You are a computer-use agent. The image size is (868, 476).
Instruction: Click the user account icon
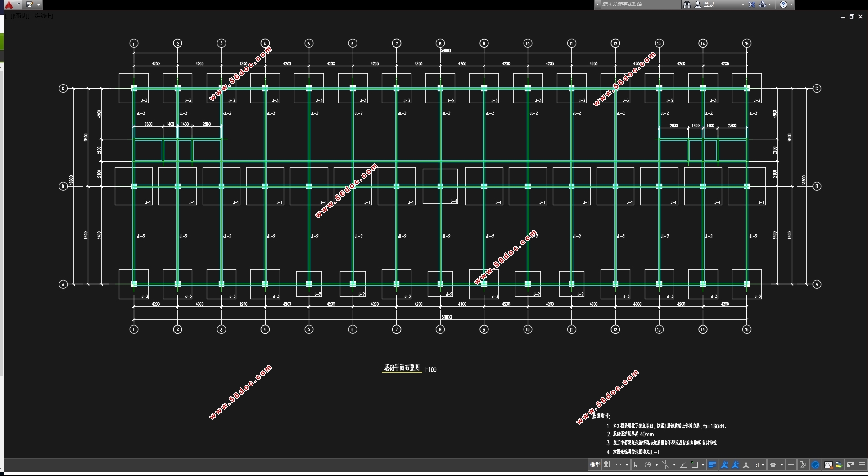point(698,4)
